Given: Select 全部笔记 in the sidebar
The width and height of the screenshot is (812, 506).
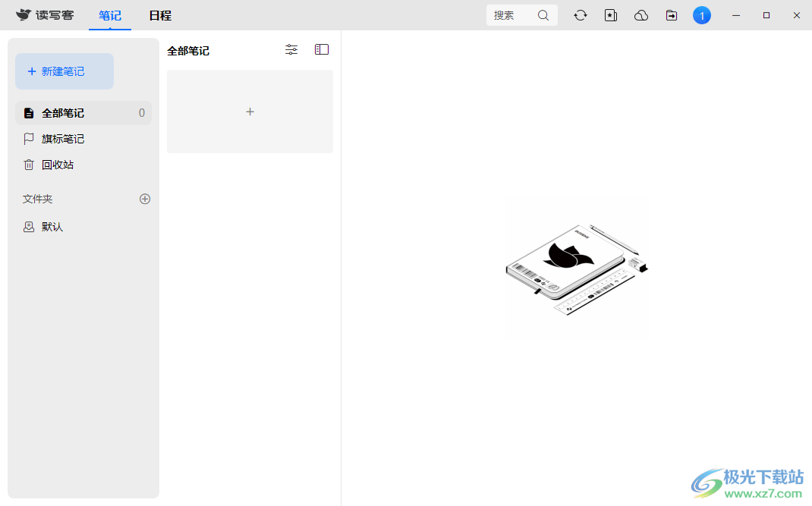Looking at the screenshot, I should coord(83,113).
